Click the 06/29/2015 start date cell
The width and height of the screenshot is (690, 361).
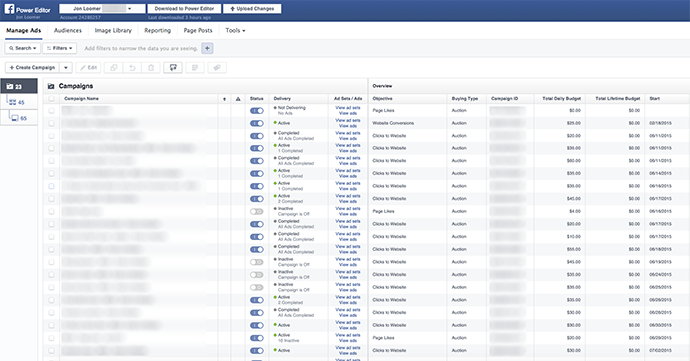coord(660,338)
